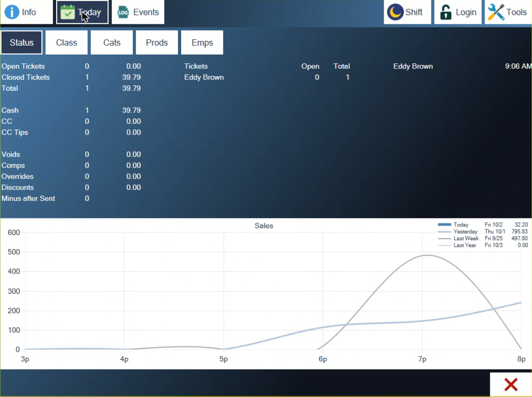Click the CC Tips row label
This screenshot has width=532, height=397.
15,132
